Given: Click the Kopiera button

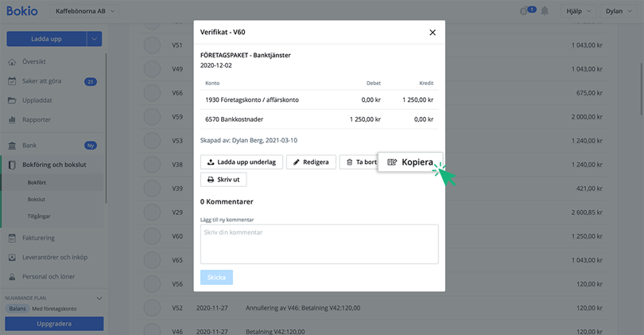Looking at the screenshot, I should point(410,162).
